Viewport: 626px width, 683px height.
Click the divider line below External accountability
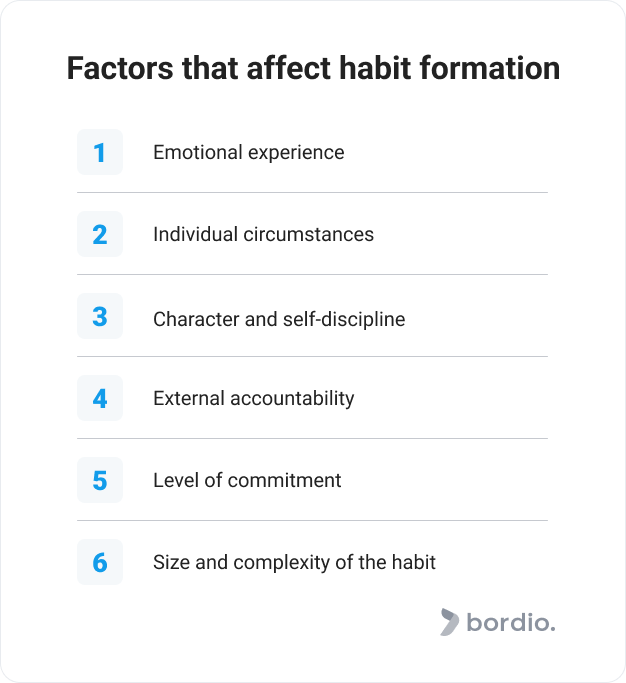pyautogui.click(x=312, y=438)
